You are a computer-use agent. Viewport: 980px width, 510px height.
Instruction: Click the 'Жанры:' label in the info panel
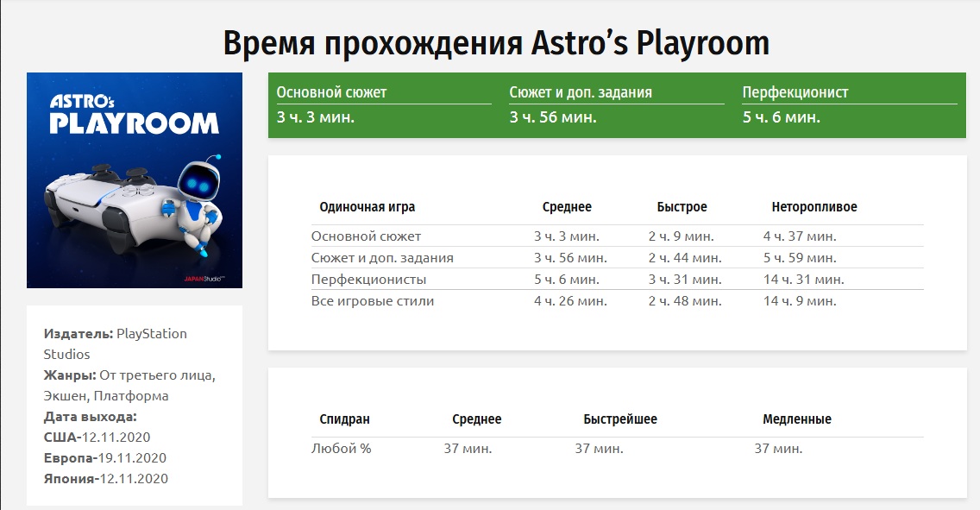tap(70, 375)
